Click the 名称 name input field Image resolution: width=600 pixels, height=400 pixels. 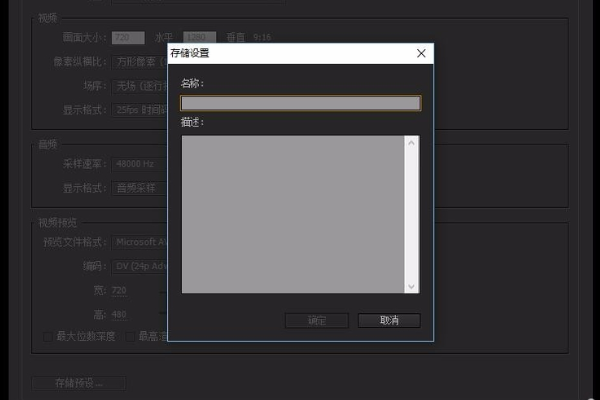pyautogui.click(x=300, y=103)
